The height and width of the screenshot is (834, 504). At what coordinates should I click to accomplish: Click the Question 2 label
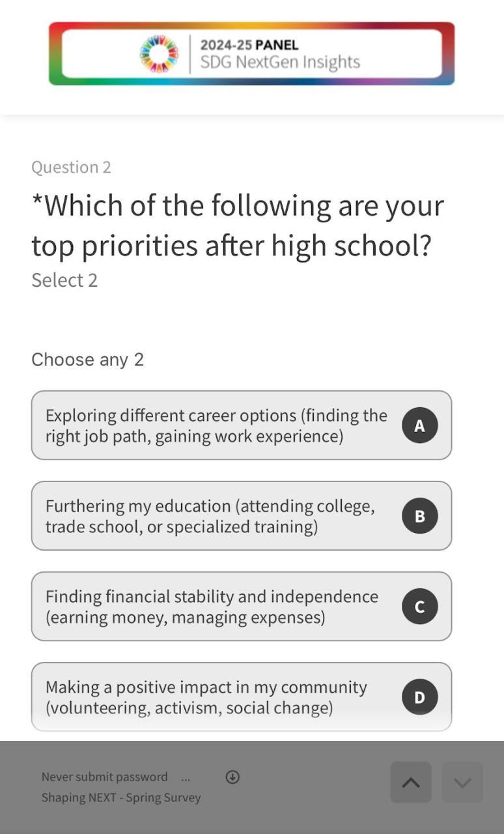click(71, 167)
